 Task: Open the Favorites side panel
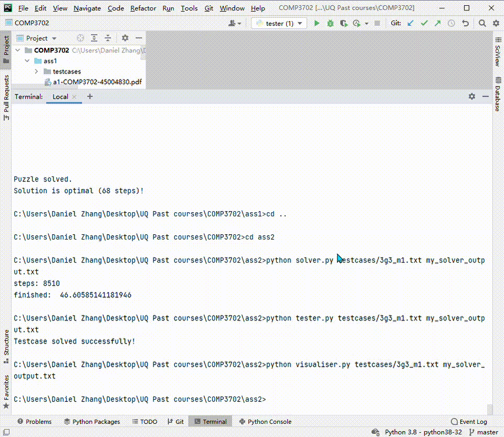point(6,392)
